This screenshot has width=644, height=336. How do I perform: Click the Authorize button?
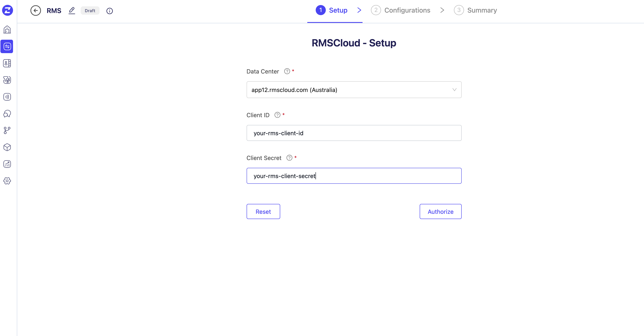[x=440, y=211]
